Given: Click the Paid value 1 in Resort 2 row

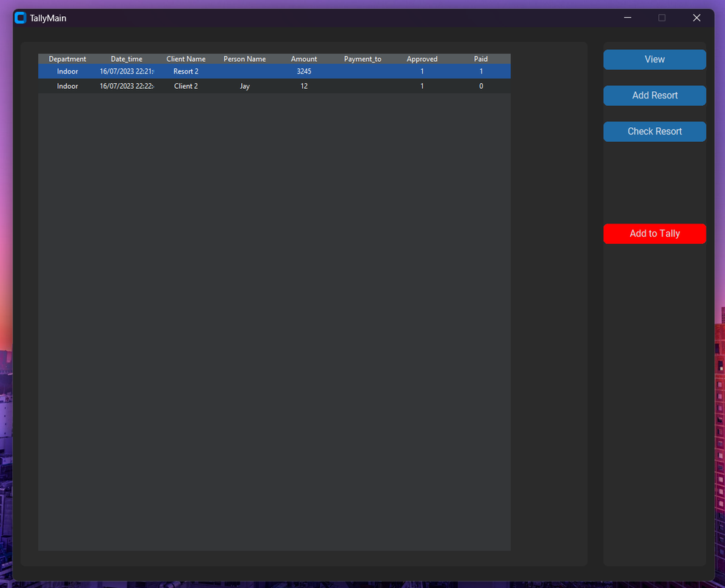Looking at the screenshot, I should click(x=481, y=71).
